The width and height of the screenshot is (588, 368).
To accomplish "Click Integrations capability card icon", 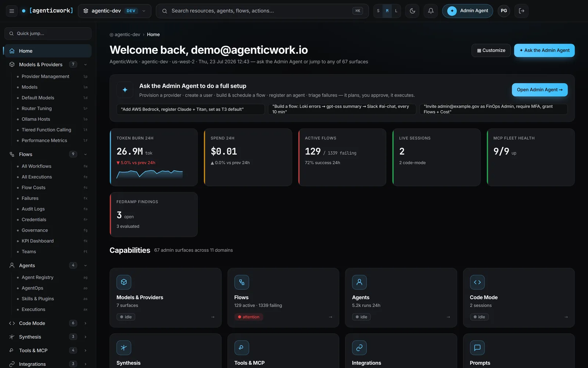I will pyautogui.click(x=359, y=348).
